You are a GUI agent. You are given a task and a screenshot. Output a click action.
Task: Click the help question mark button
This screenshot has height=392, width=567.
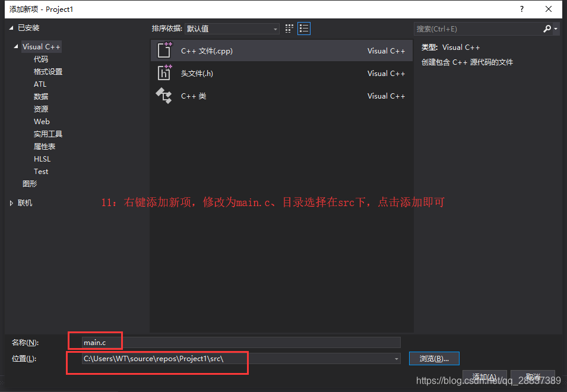point(521,9)
